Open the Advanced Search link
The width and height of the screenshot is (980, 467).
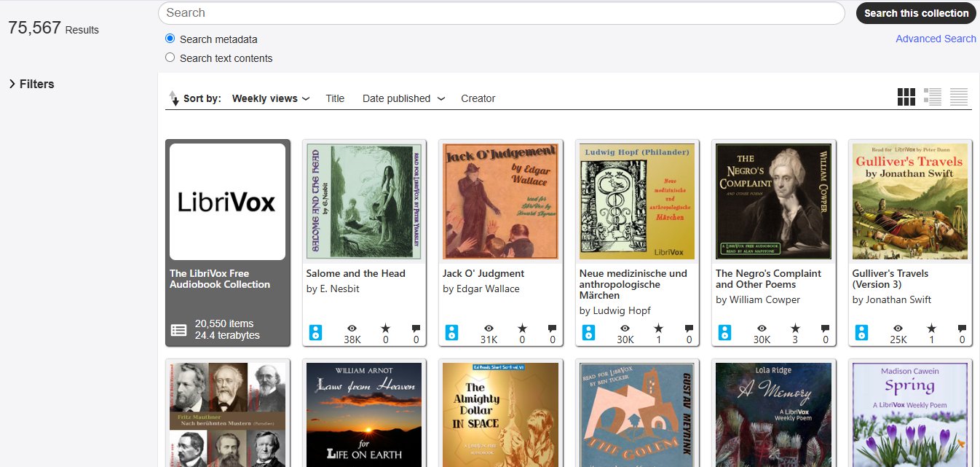[936, 39]
